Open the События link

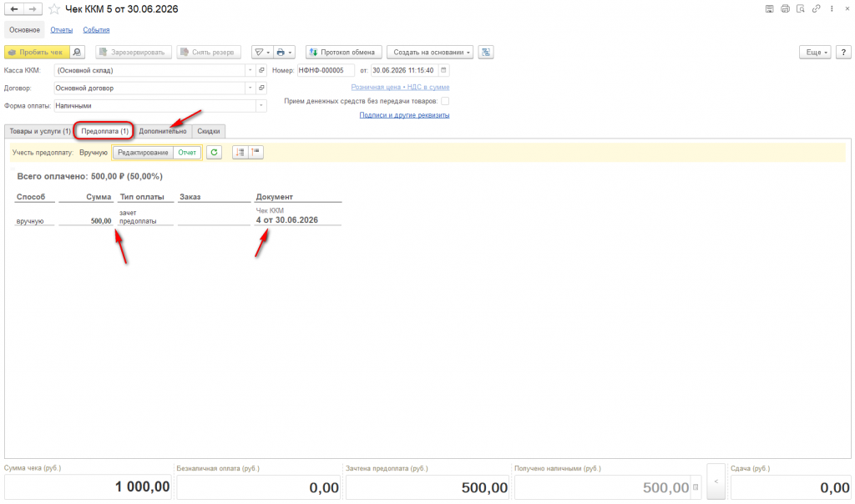pyautogui.click(x=97, y=30)
